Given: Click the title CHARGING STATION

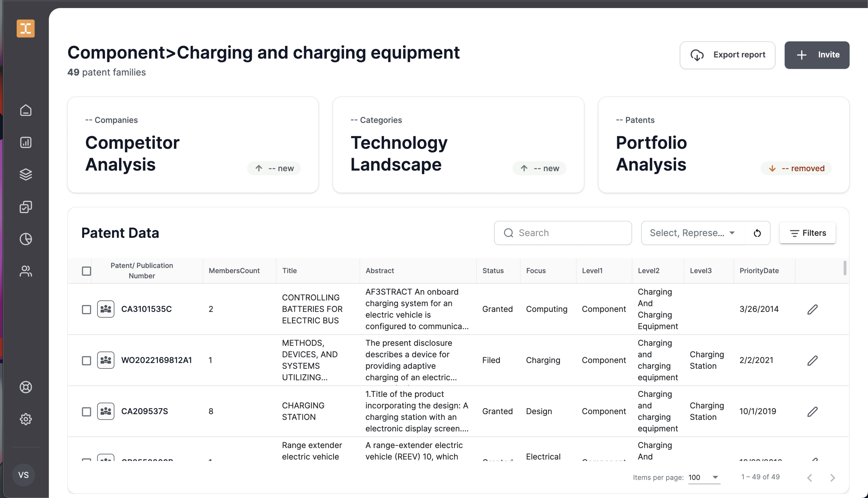Looking at the screenshot, I should pyautogui.click(x=303, y=411).
